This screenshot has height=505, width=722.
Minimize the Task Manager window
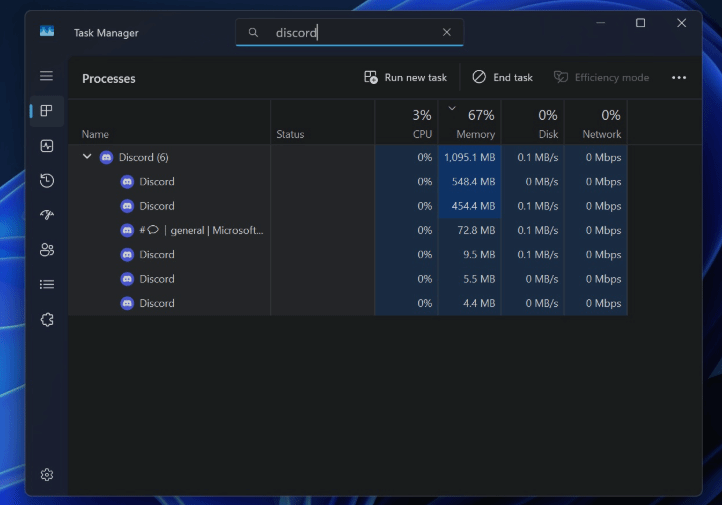pyautogui.click(x=600, y=23)
